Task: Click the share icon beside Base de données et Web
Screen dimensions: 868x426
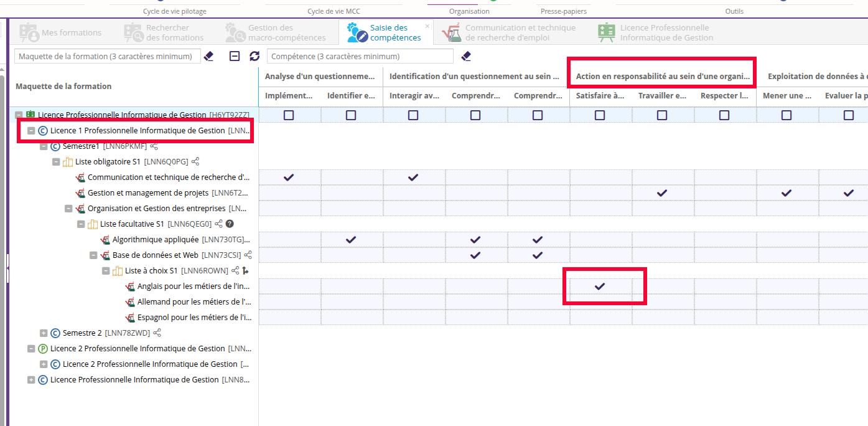Action: [248, 255]
